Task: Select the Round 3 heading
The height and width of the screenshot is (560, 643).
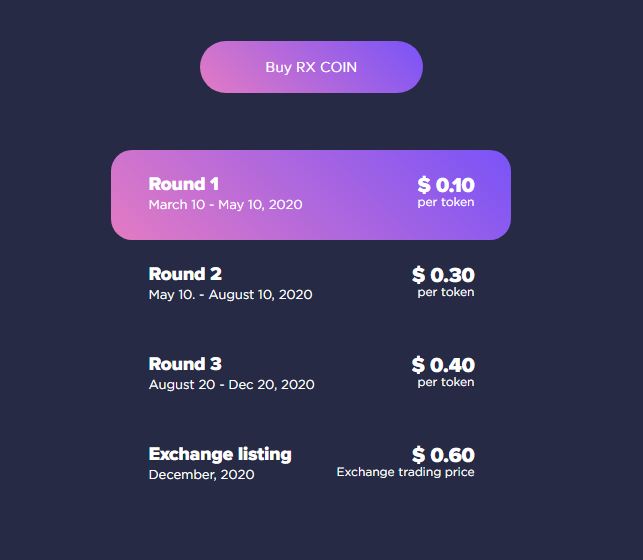Action: 185,364
